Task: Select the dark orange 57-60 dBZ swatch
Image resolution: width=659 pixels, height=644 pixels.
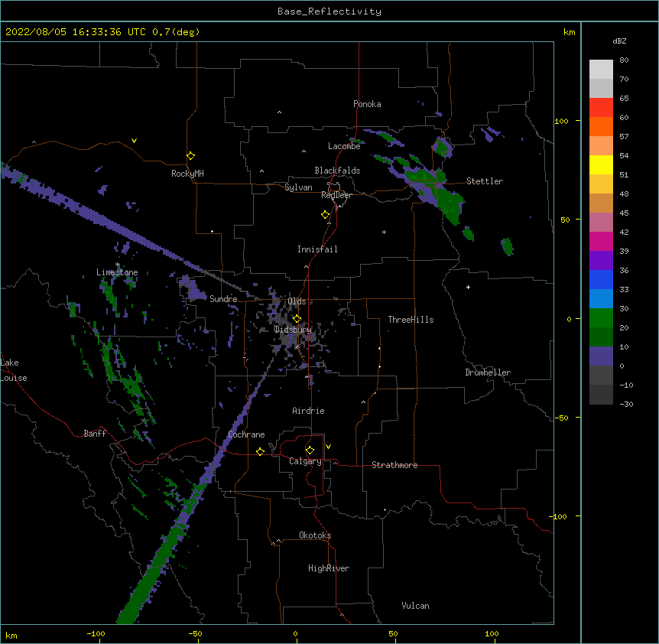Action: (x=601, y=126)
